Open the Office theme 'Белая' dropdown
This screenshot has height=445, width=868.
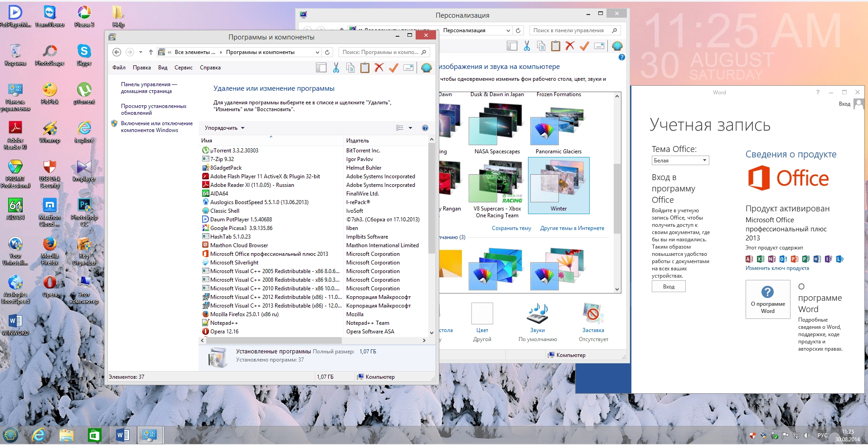click(680, 161)
